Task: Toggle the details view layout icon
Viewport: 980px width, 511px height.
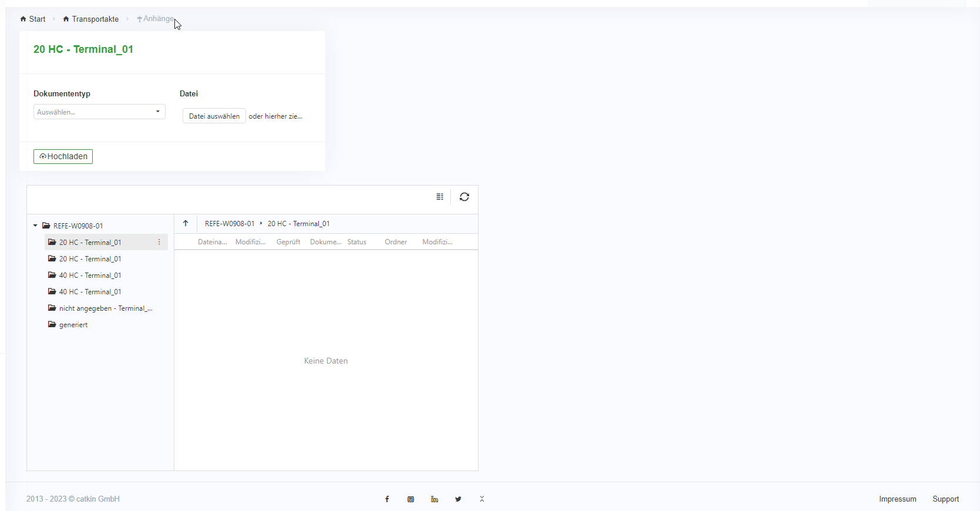Action: click(x=440, y=197)
